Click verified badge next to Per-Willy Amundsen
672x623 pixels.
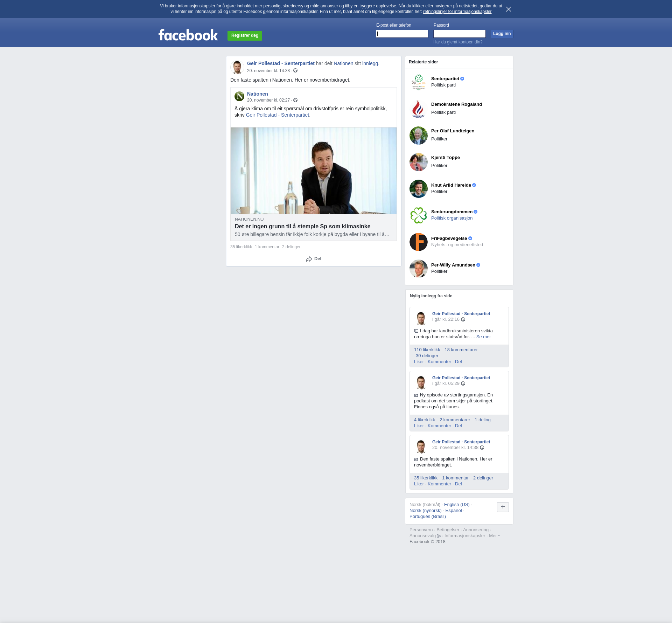(x=478, y=265)
